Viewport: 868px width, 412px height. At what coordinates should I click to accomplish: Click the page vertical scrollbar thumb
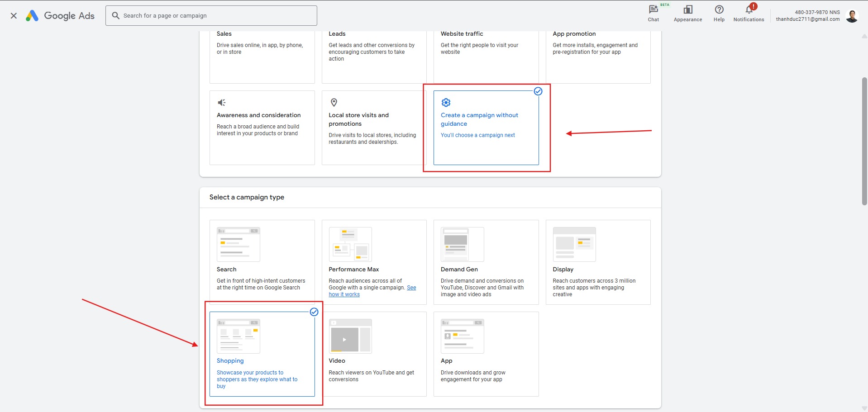(x=864, y=141)
